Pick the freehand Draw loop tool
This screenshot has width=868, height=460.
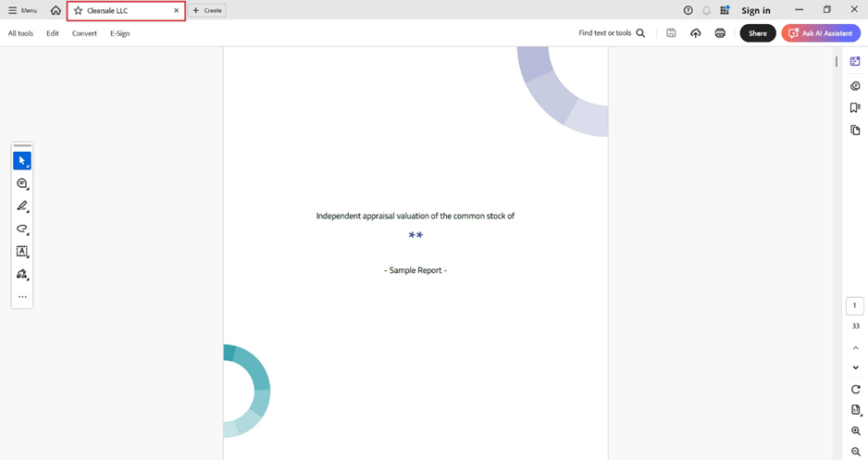pos(22,229)
